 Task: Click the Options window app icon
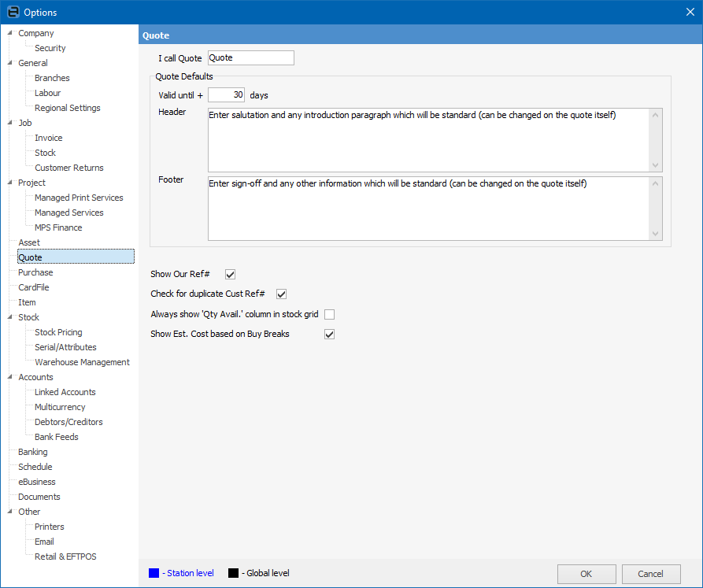click(13, 12)
